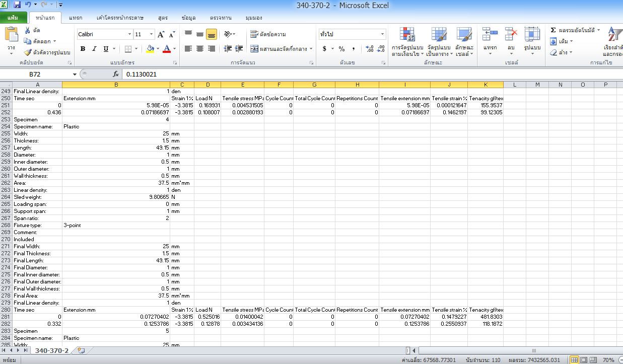
Task: Click the Format Painter brush icon
Action: 28,52
